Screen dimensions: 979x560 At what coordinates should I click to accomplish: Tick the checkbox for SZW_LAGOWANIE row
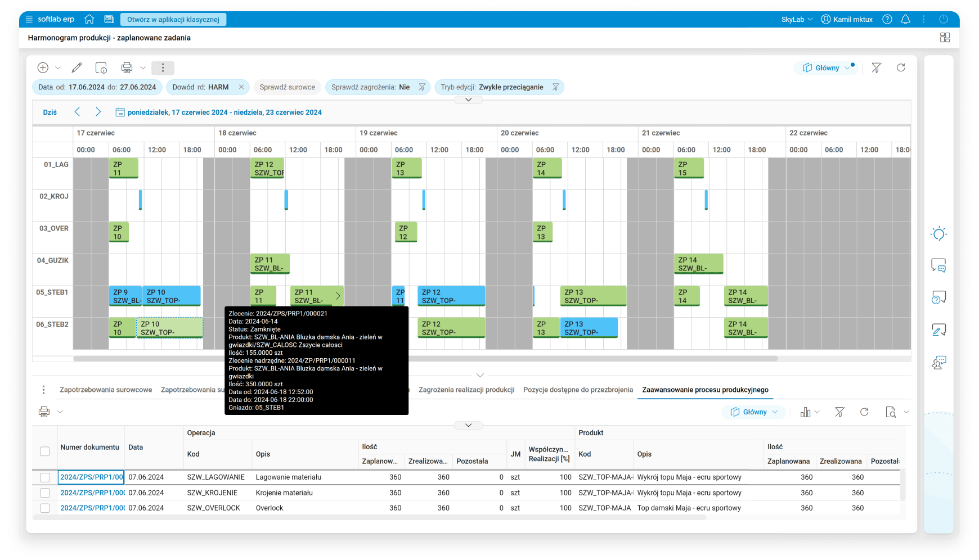pos(45,477)
